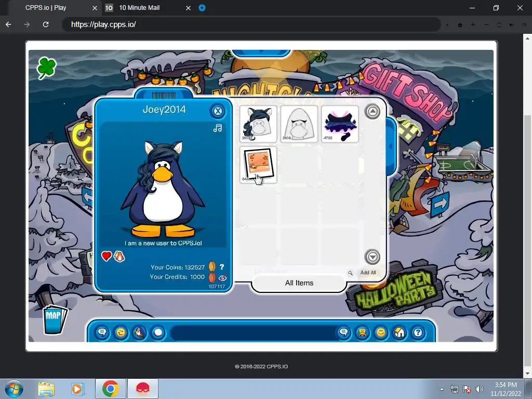Click the network icon in system tray
This screenshot has height=399, width=532.
pyautogui.click(x=454, y=389)
